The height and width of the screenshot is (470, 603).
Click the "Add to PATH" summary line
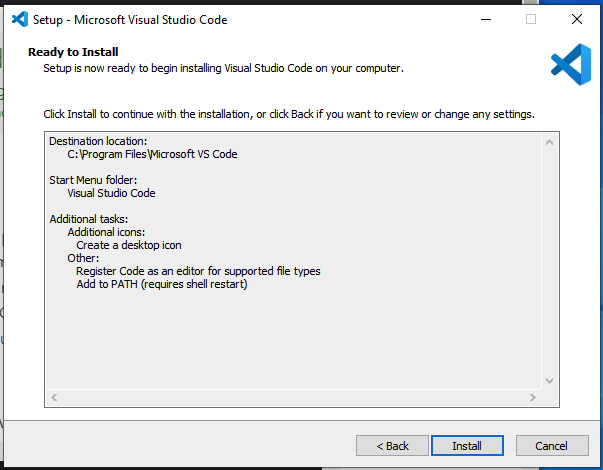point(162,284)
